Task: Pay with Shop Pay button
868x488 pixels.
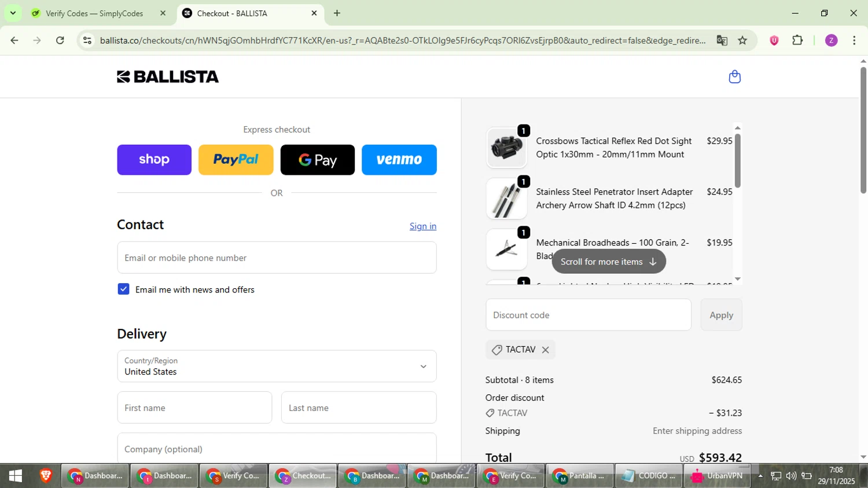Action: pyautogui.click(x=154, y=160)
